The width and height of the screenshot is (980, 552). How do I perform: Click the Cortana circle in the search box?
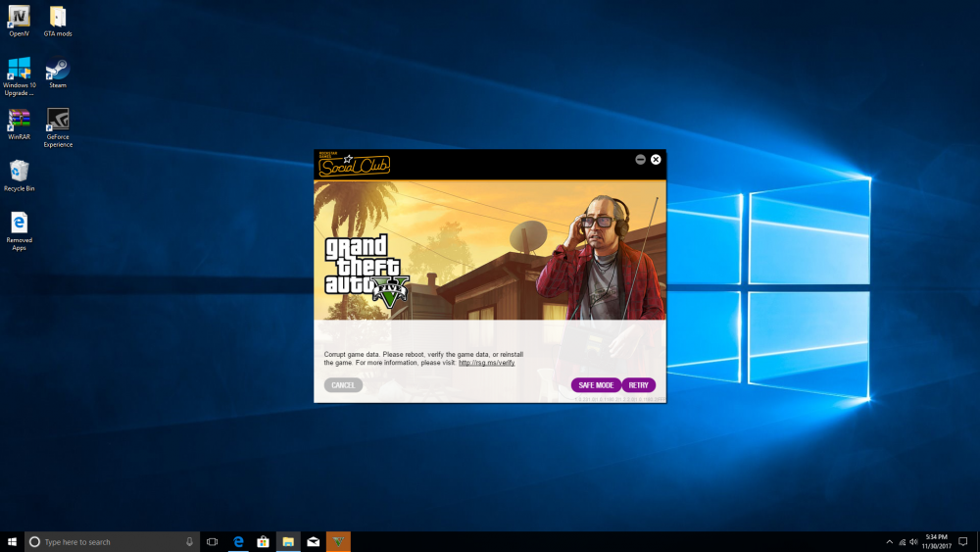click(35, 541)
